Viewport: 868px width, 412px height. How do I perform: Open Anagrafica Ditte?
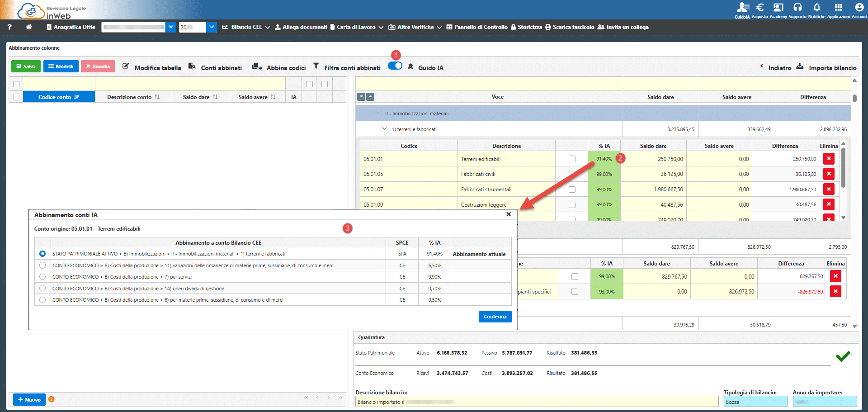(x=71, y=27)
